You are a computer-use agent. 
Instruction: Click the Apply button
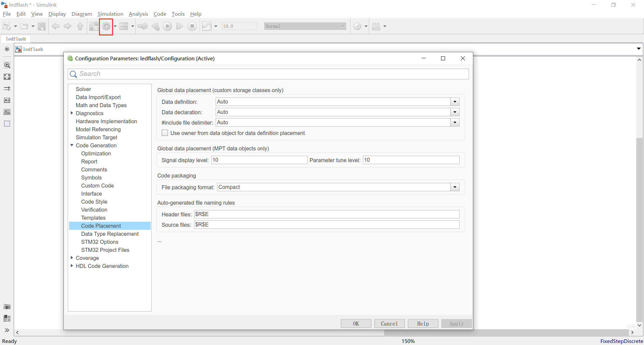pos(457,324)
